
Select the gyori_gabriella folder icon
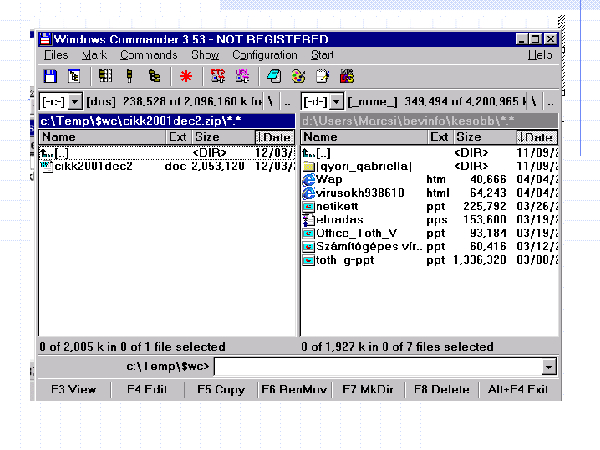click(x=309, y=166)
